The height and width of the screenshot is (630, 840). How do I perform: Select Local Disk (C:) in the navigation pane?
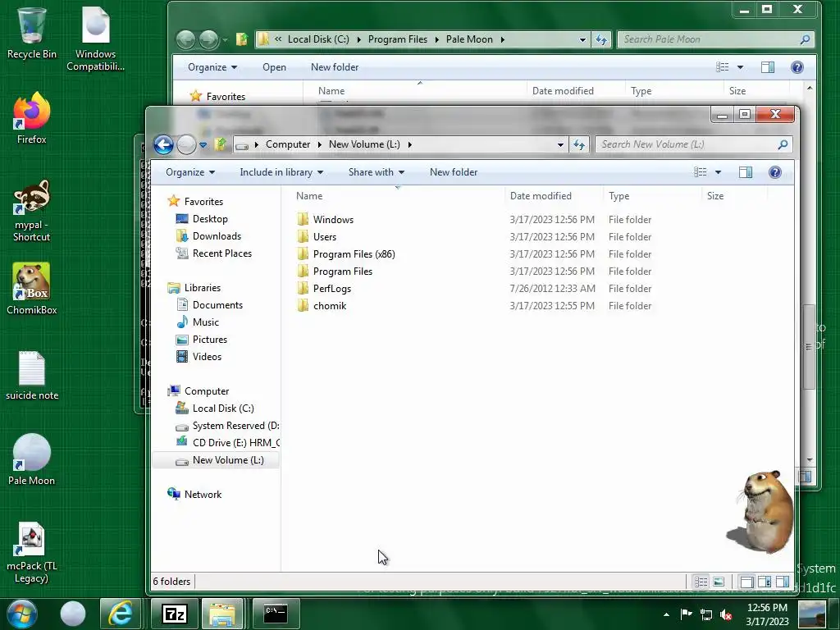223,409
